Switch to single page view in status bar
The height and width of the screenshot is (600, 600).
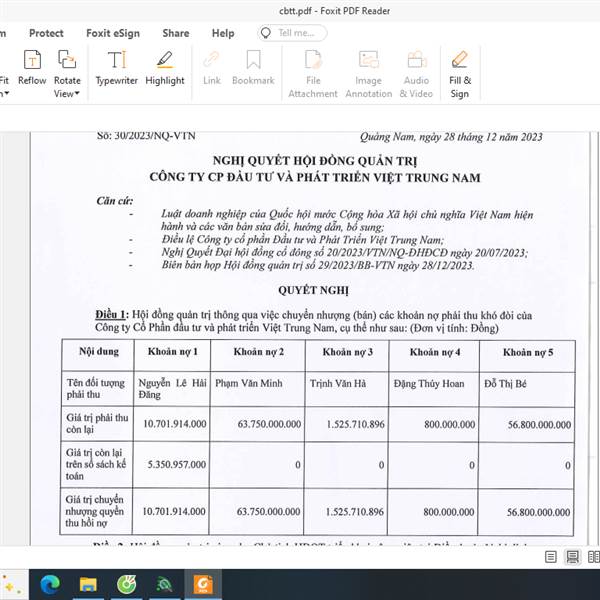551,557
